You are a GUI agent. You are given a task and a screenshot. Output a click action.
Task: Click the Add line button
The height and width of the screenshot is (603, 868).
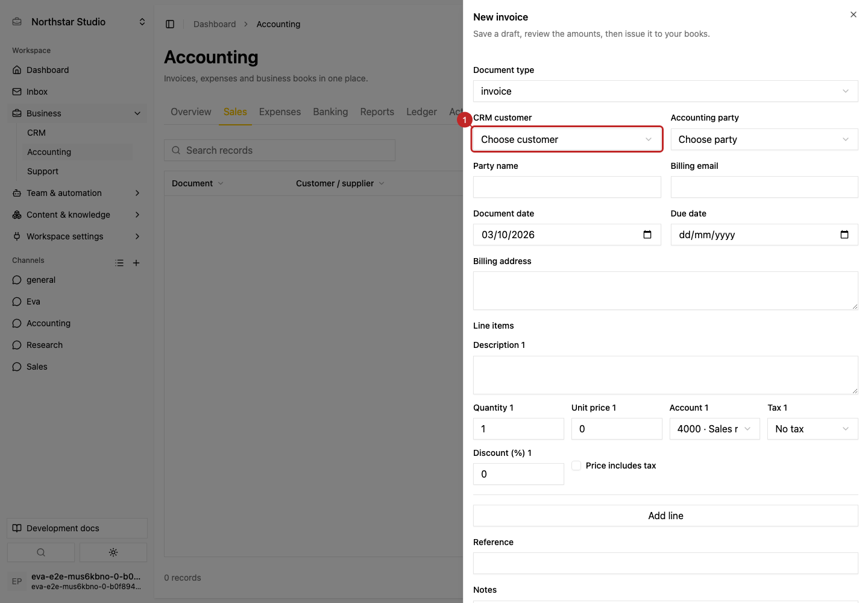(x=665, y=516)
